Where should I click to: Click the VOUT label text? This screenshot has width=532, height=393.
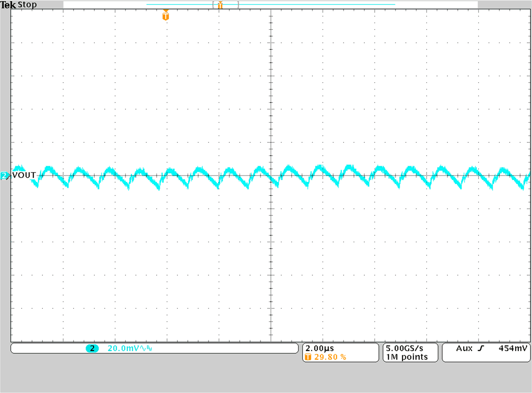(x=24, y=175)
